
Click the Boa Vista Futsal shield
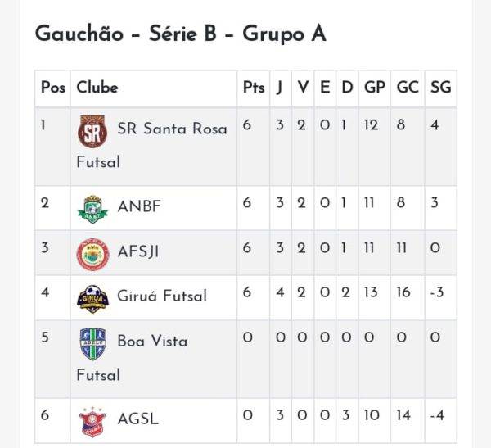pyautogui.click(x=92, y=344)
